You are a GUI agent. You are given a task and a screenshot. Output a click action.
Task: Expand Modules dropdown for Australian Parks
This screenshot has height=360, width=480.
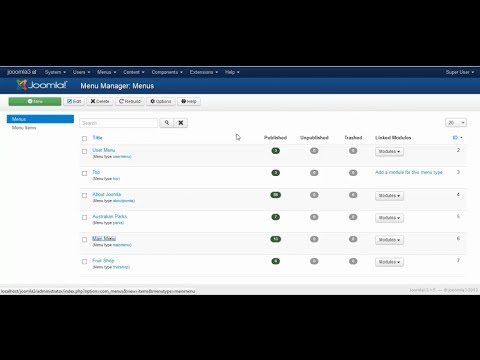click(x=389, y=218)
